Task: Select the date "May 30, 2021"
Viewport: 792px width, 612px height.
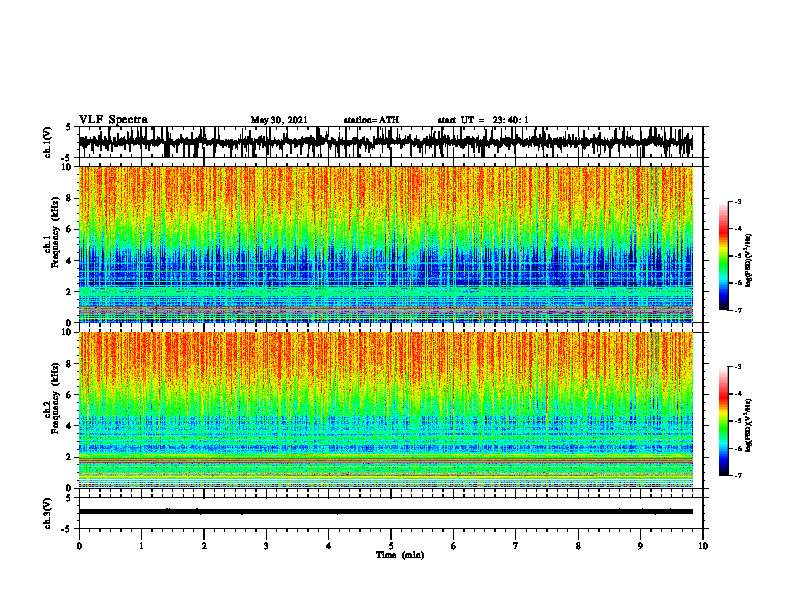Action: tap(279, 120)
